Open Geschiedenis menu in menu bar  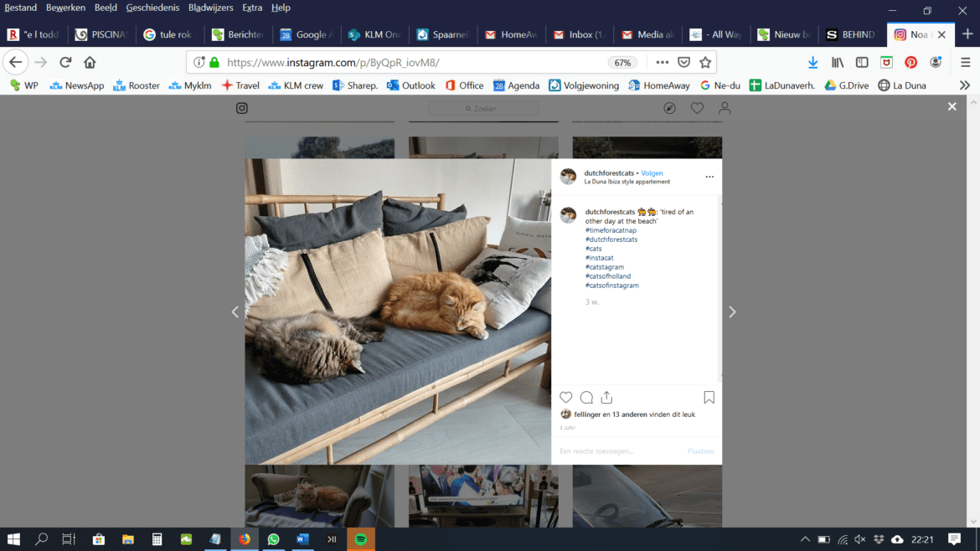point(152,8)
